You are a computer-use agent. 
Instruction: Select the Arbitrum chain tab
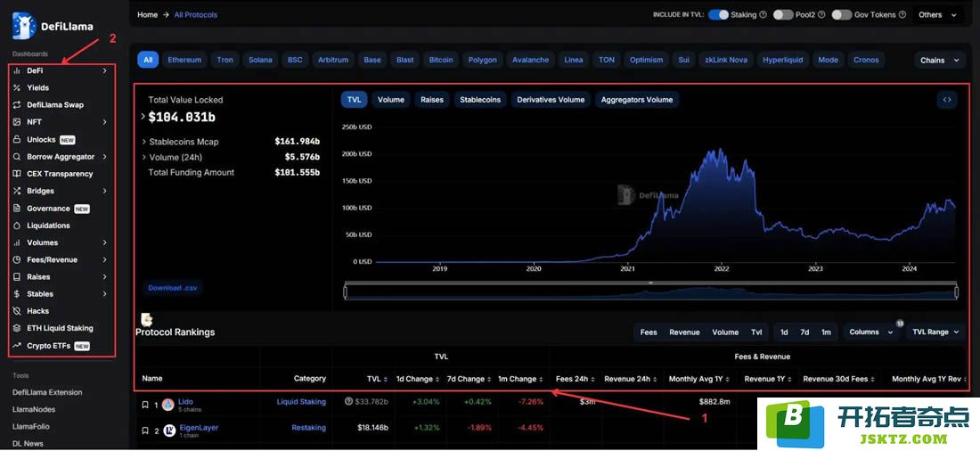click(332, 60)
